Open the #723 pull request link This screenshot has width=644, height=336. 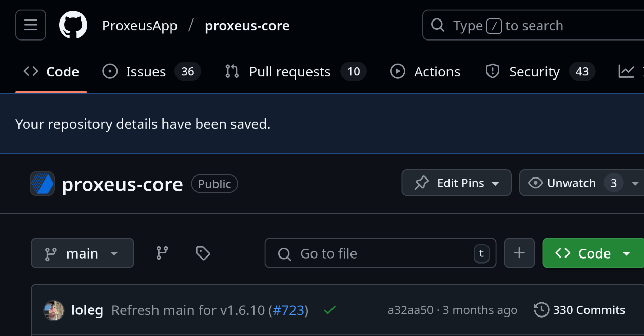tap(288, 310)
